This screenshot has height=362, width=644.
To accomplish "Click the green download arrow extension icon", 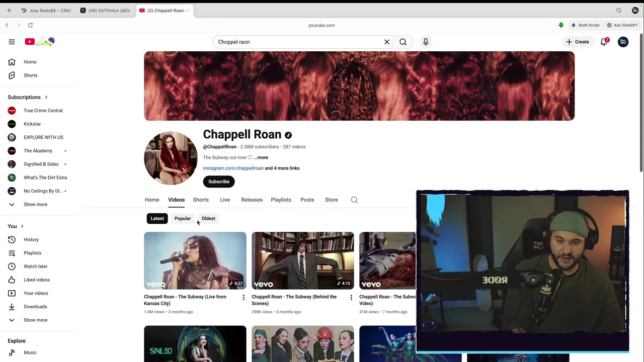I will pyautogui.click(x=561, y=25).
